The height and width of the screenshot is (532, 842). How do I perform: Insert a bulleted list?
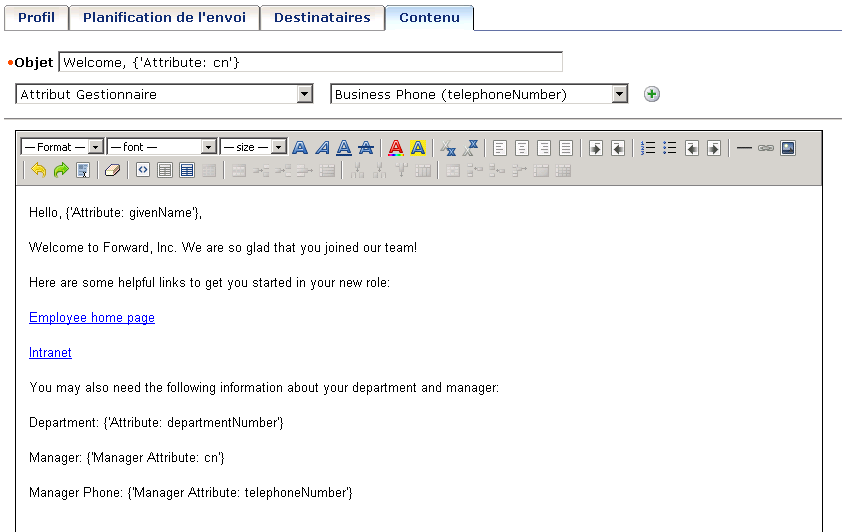point(670,148)
